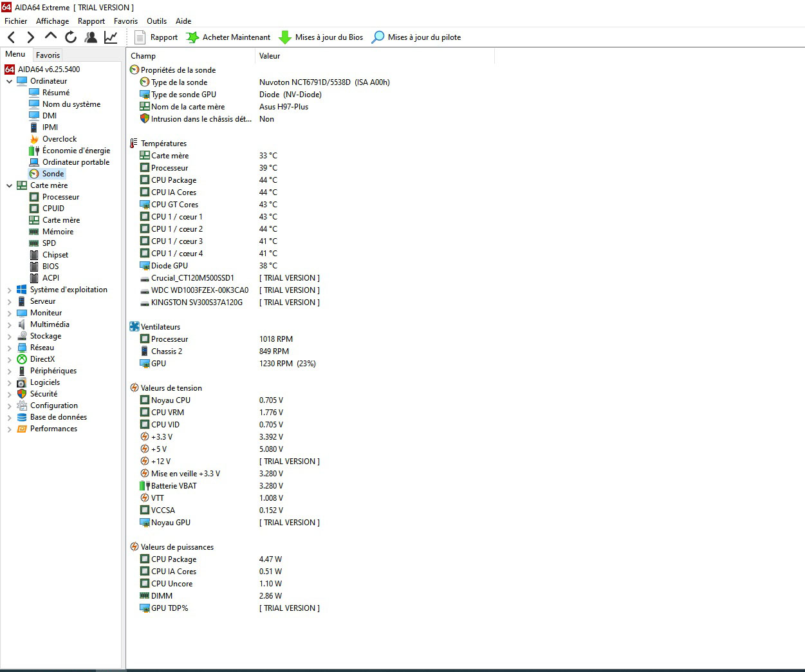Open the user profile toolbar icon
Image resolution: width=805 pixels, height=672 pixels.
pos(91,37)
